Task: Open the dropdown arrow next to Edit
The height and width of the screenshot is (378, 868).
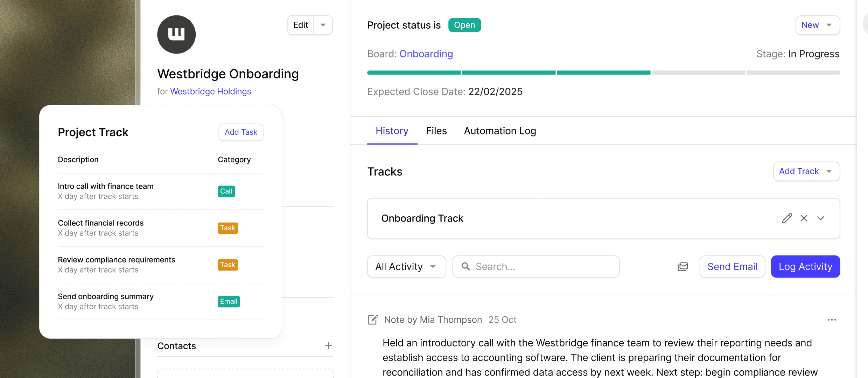Action: click(x=323, y=25)
